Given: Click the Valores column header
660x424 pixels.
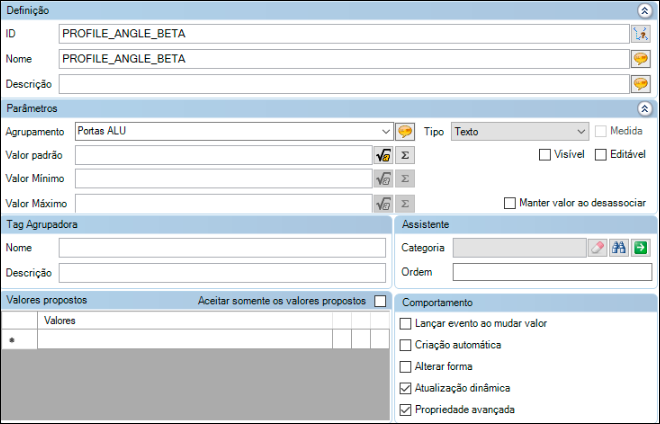Looking at the screenshot, I should pyautogui.click(x=185, y=321).
